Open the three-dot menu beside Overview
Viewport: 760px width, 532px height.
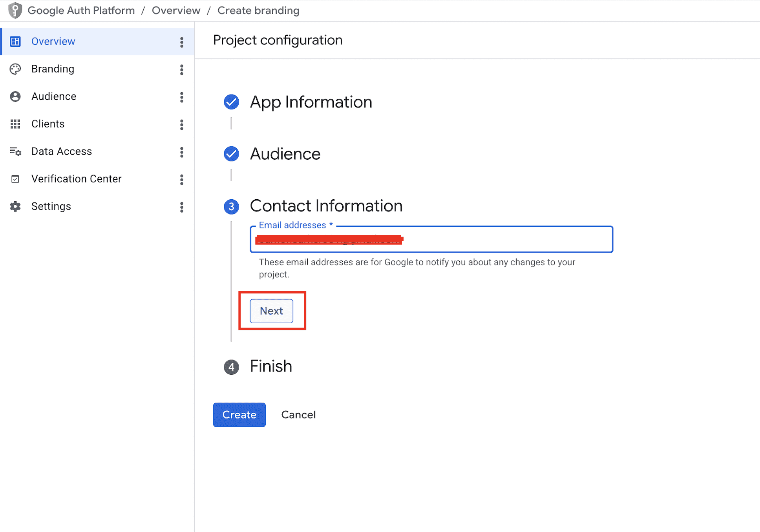point(181,42)
